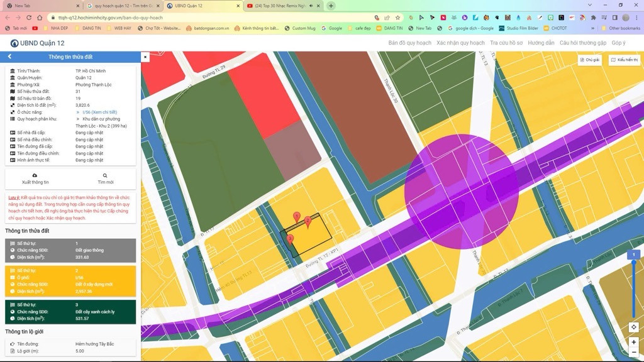Open the 1/56 (Xem chi tiết) link
This screenshot has width=644, height=362.
[99, 112]
